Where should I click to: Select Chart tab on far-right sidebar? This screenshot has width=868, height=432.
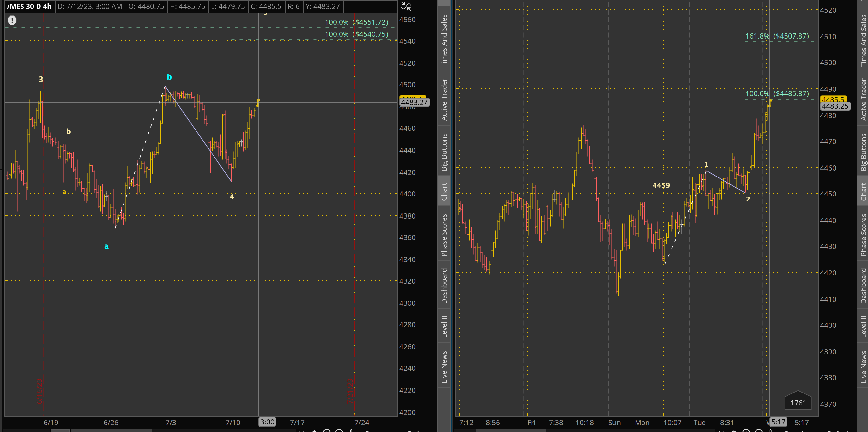pos(863,191)
